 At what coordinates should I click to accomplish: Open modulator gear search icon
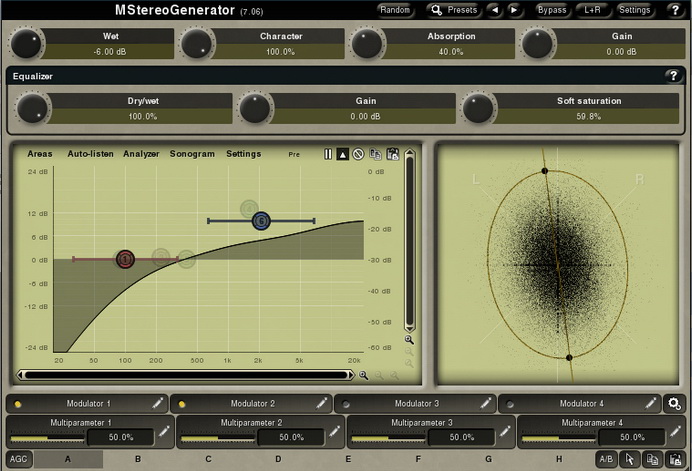(674, 403)
